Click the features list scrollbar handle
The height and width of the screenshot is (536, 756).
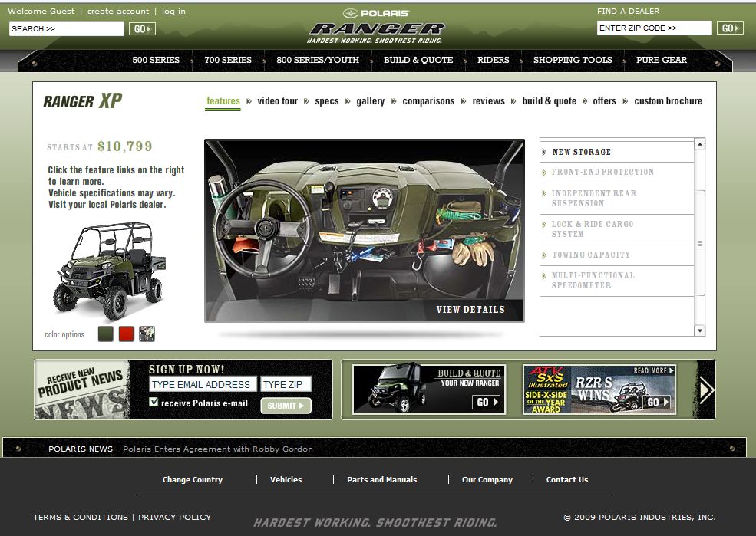700,243
